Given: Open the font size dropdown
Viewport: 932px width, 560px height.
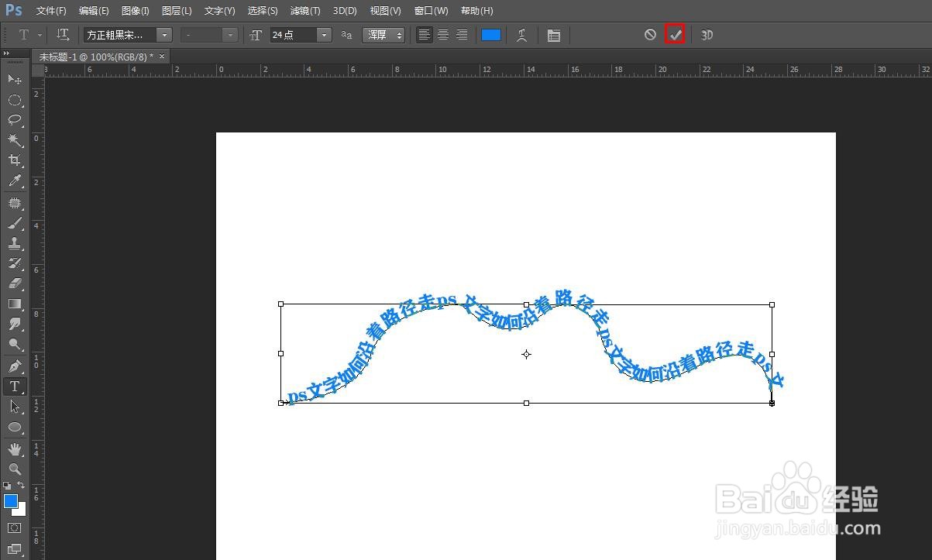Looking at the screenshot, I should pos(324,35).
